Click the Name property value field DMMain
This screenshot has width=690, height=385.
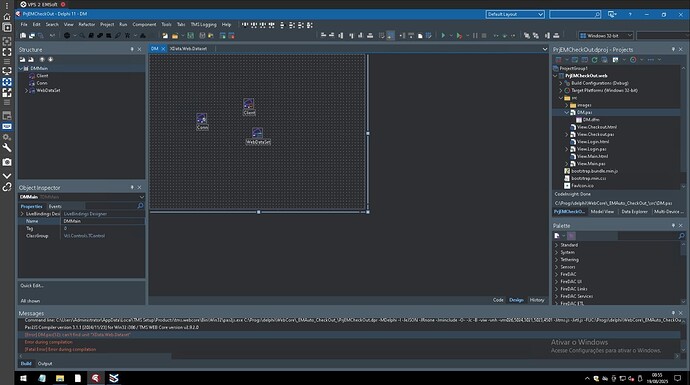pyautogui.click(x=103, y=221)
